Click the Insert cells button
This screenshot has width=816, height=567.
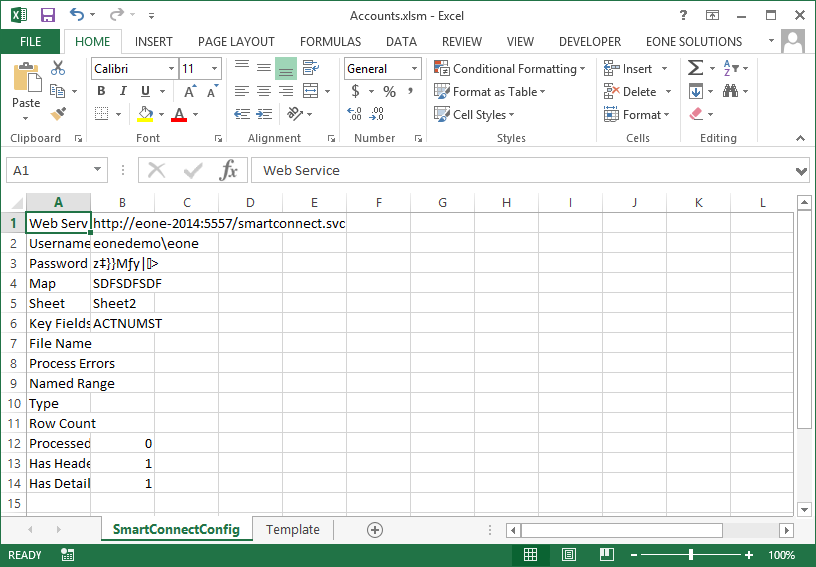[629, 69]
